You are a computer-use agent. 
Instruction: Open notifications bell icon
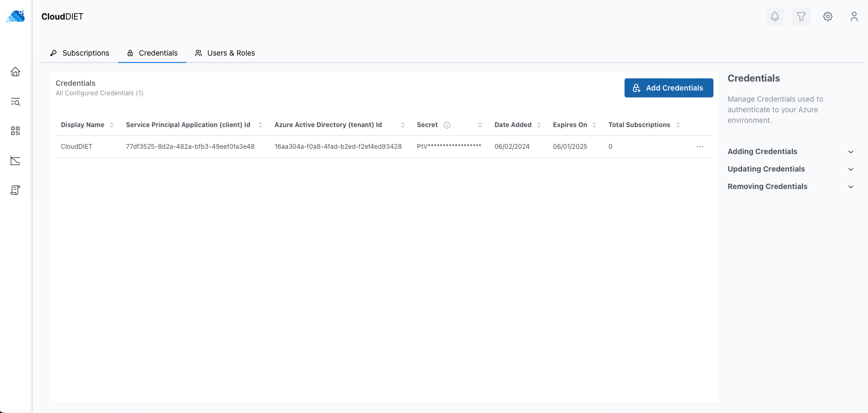coord(774,16)
